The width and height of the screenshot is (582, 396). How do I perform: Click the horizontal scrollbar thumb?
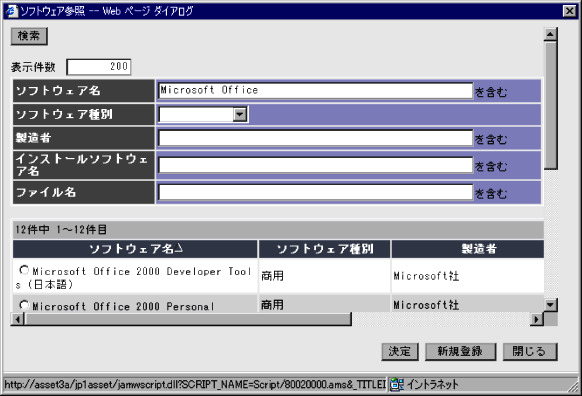point(188,319)
